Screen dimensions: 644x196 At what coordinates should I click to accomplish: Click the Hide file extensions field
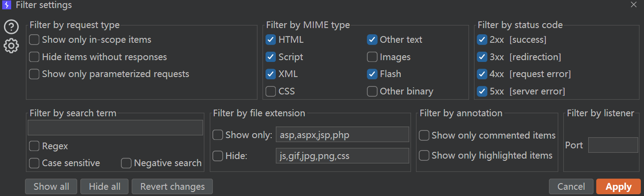pyautogui.click(x=342, y=156)
